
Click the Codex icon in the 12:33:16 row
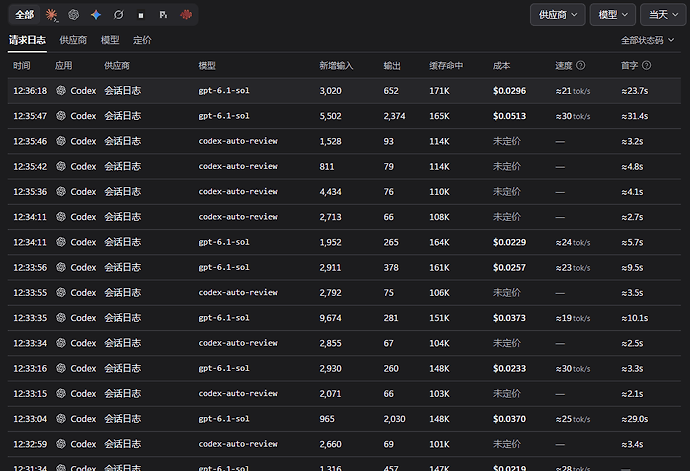tap(61, 368)
